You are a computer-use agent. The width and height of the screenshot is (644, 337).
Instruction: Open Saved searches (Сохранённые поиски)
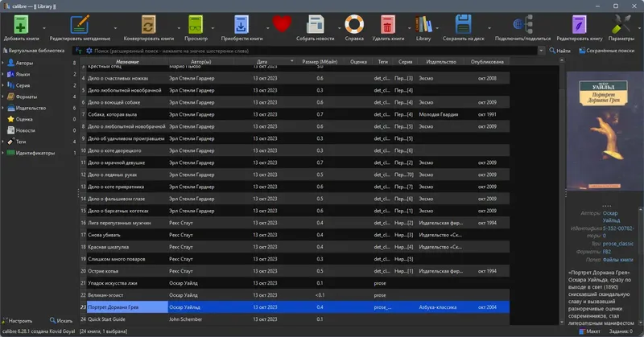(x=607, y=51)
